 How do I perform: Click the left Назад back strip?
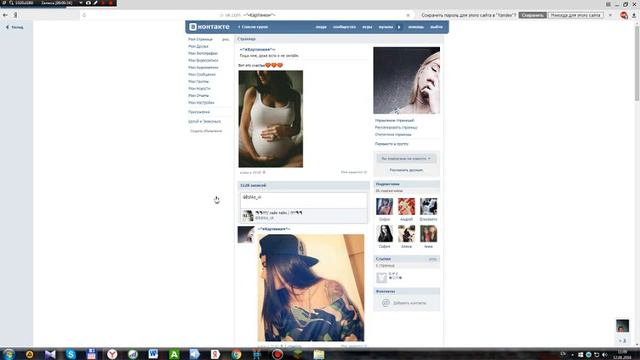click(16, 184)
